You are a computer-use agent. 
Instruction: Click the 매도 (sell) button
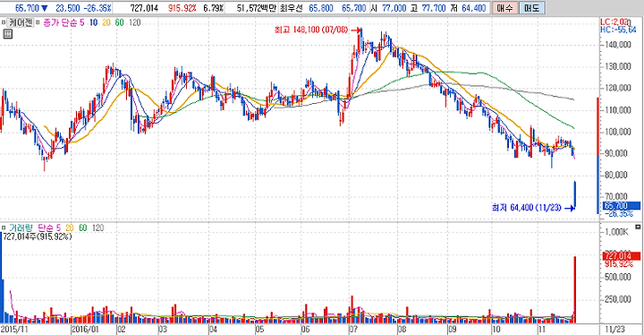pos(532,8)
